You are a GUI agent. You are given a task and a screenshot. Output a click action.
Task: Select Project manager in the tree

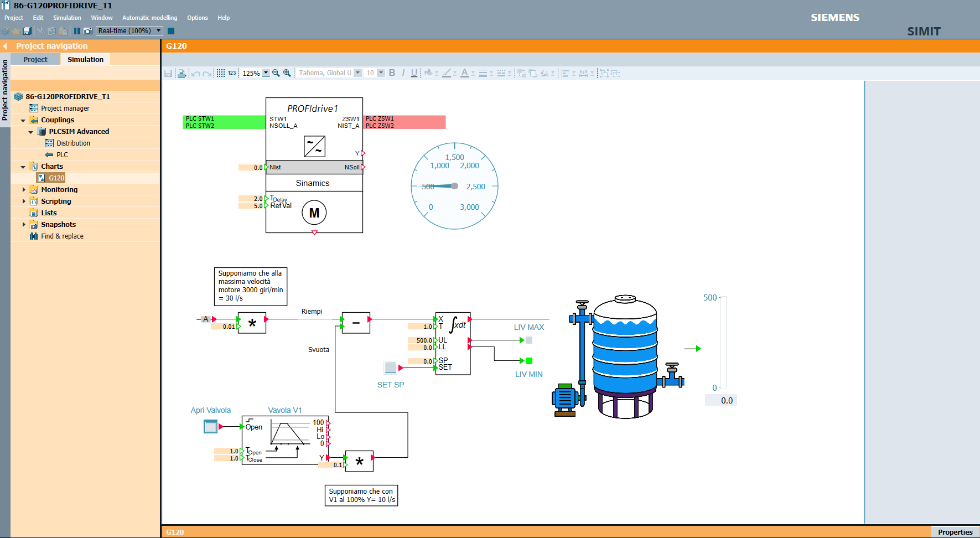coord(65,108)
